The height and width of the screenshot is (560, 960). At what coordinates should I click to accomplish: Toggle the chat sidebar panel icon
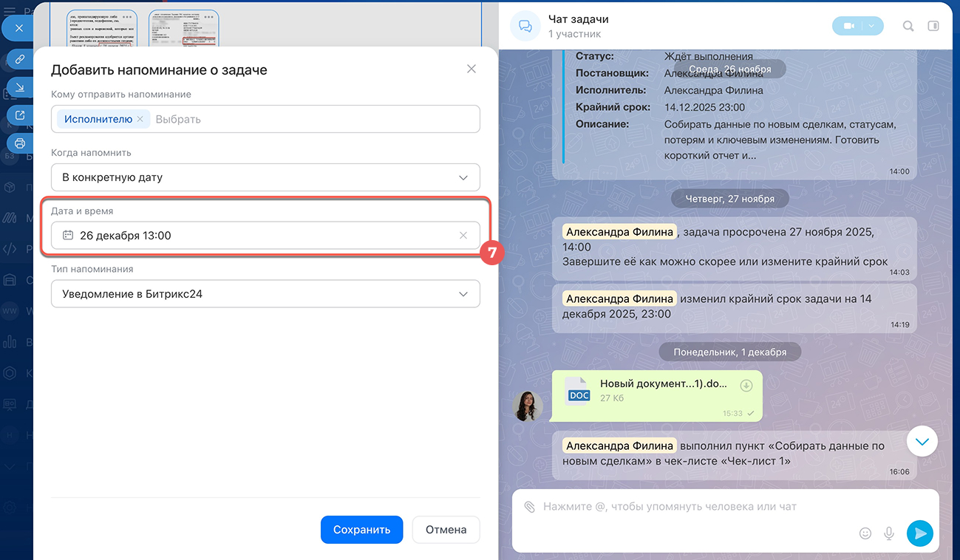tap(933, 26)
